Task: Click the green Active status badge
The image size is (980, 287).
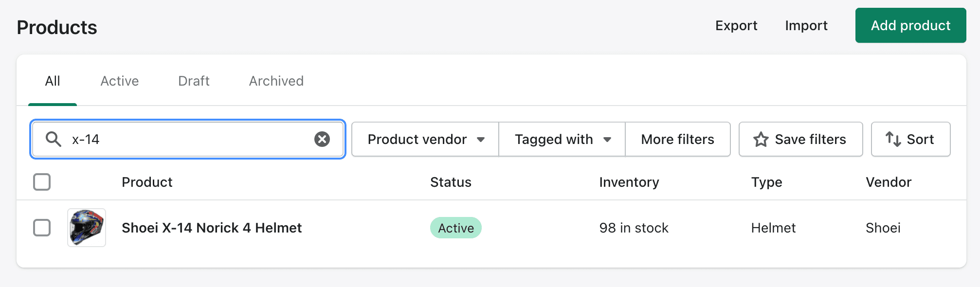Action: coord(456,228)
